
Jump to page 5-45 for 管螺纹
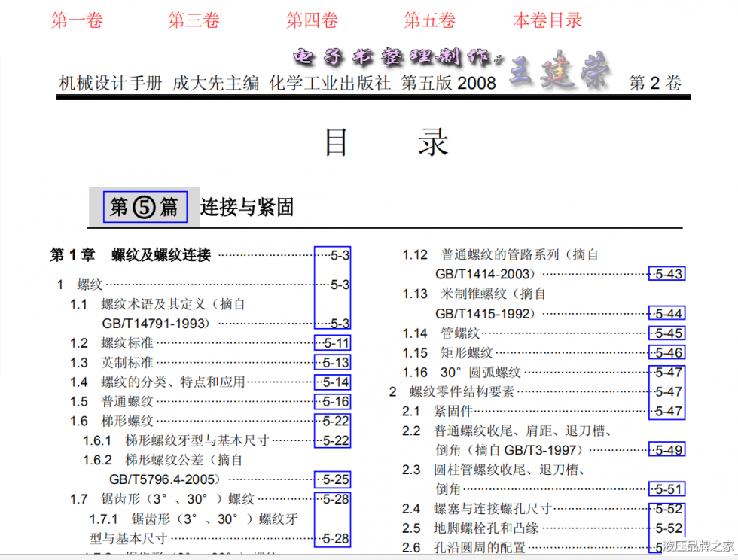click(x=666, y=333)
